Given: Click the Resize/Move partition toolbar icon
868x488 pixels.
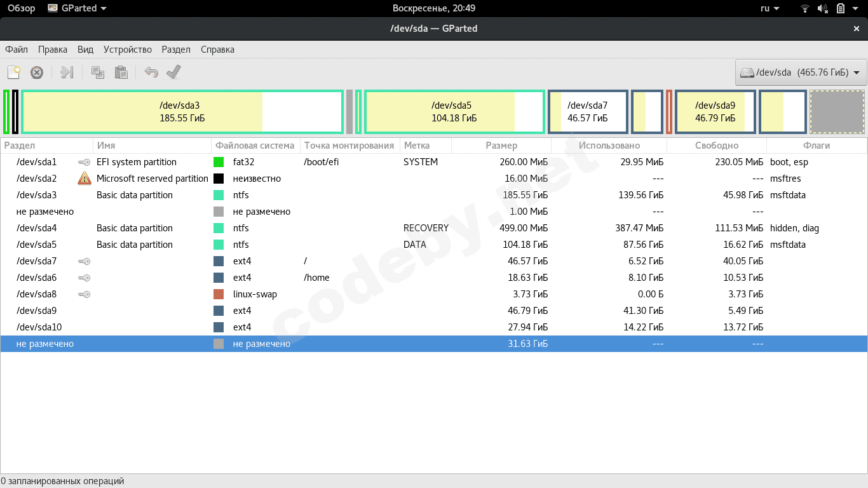Looking at the screenshot, I should pos(67,72).
